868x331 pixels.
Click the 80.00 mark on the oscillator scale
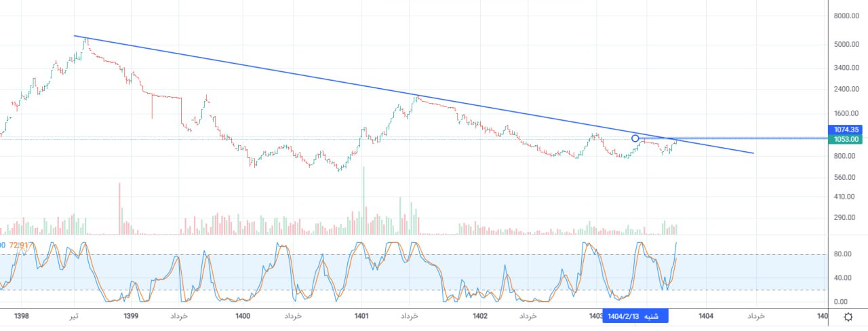pyautogui.click(x=842, y=254)
